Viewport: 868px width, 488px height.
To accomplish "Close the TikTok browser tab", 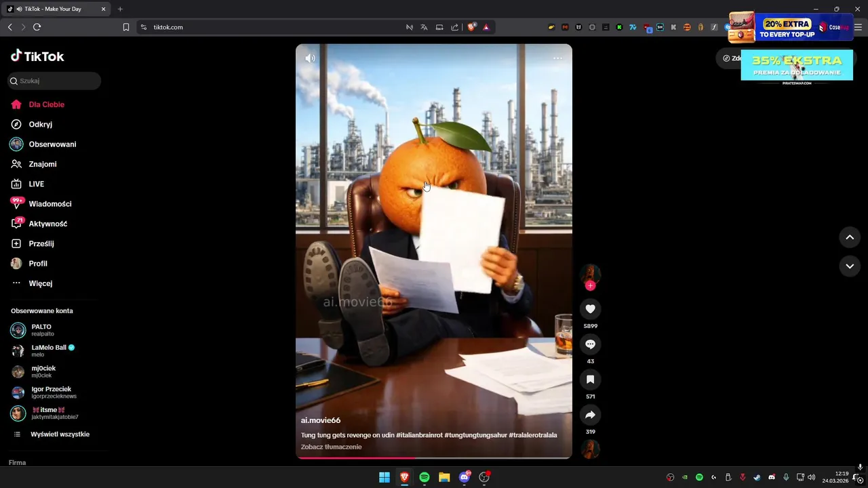I will click(x=103, y=9).
